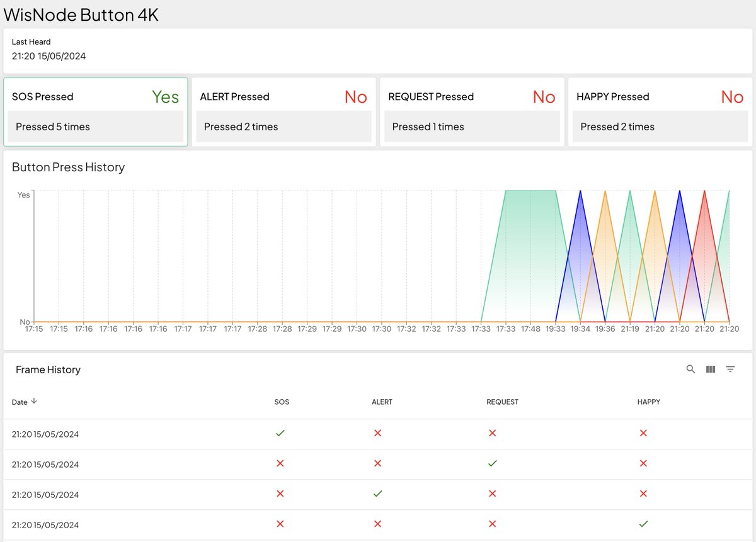This screenshot has height=542, width=756.
Task: Click the 'Yes' y-axis label
Action: click(x=23, y=195)
